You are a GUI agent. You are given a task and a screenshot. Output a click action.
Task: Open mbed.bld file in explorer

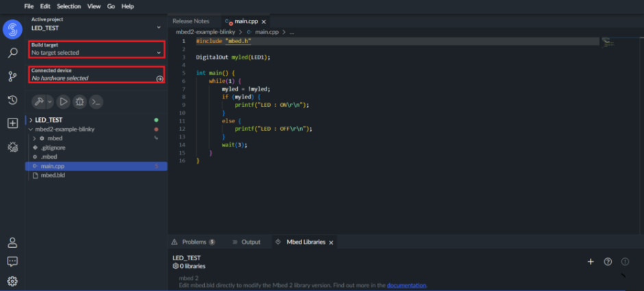(53, 175)
